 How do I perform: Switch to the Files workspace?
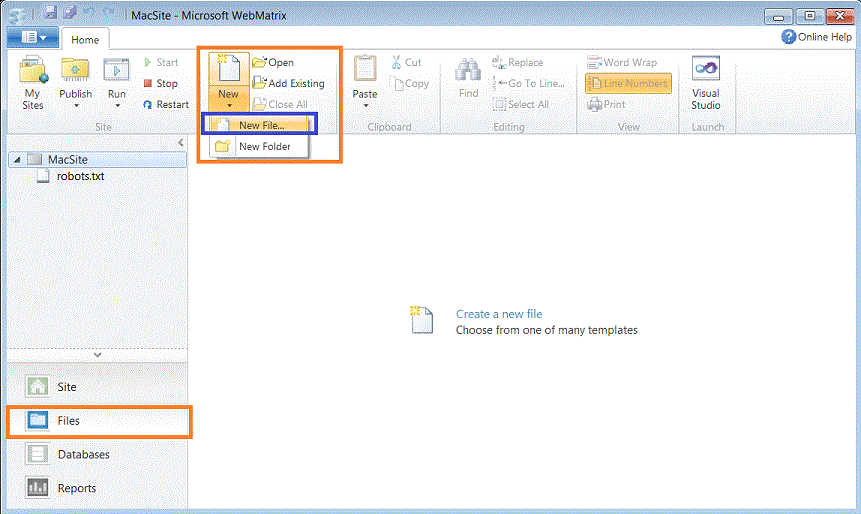(x=98, y=421)
